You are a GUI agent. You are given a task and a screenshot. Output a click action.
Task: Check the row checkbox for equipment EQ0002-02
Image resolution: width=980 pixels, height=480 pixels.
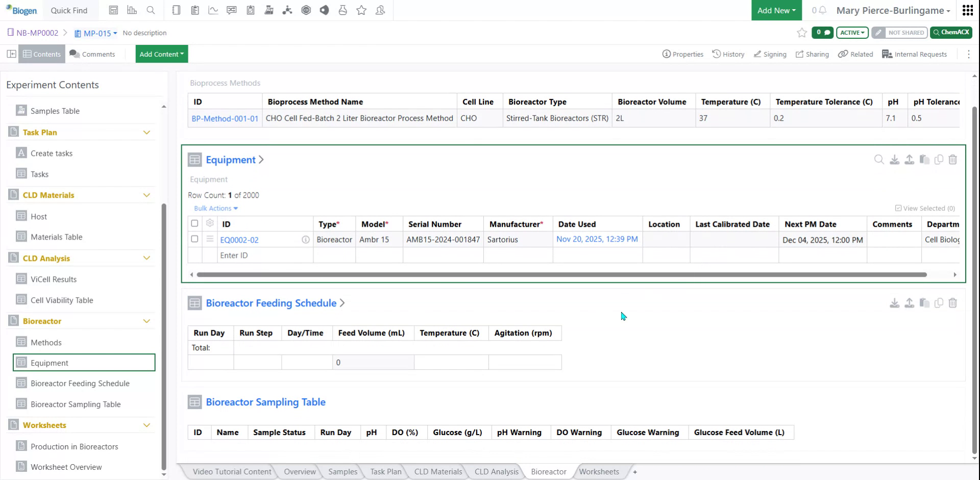[x=194, y=238]
